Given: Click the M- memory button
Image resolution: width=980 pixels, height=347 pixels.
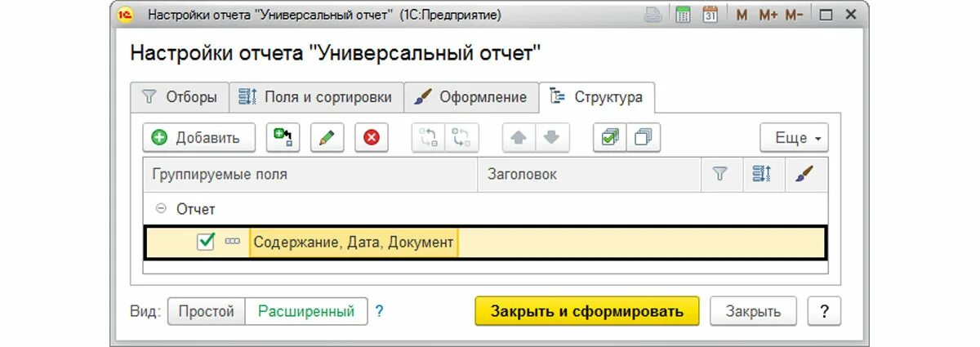Looking at the screenshot, I should (x=793, y=15).
